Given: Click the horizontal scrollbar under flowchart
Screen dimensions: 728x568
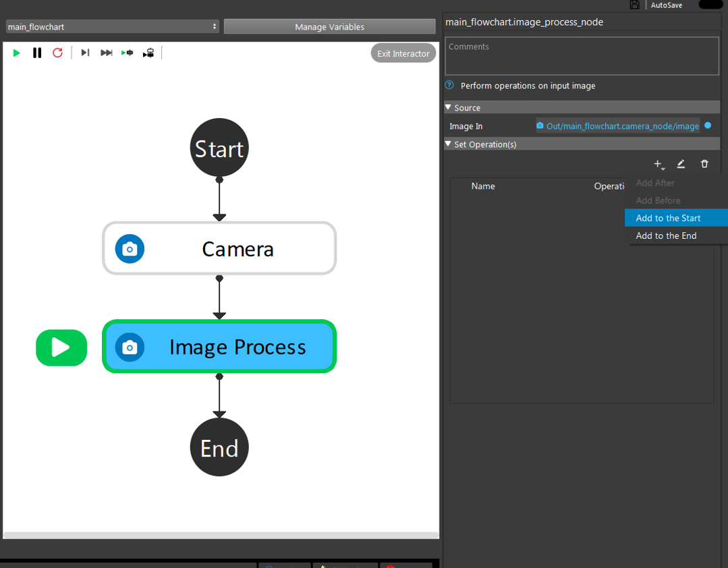Looking at the screenshot, I should (221, 535).
